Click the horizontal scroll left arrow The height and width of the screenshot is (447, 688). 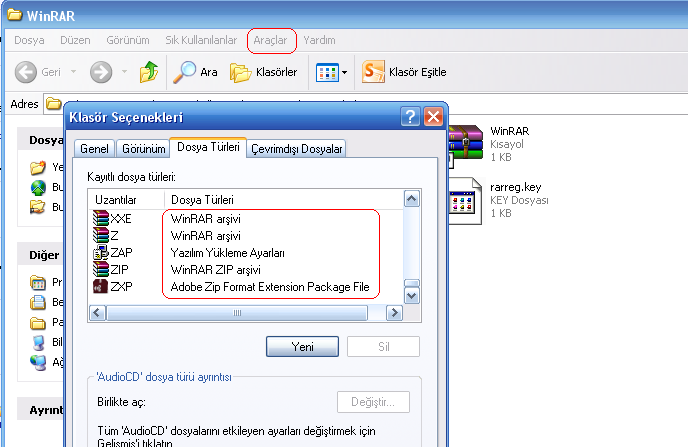[x=97, y=313]
